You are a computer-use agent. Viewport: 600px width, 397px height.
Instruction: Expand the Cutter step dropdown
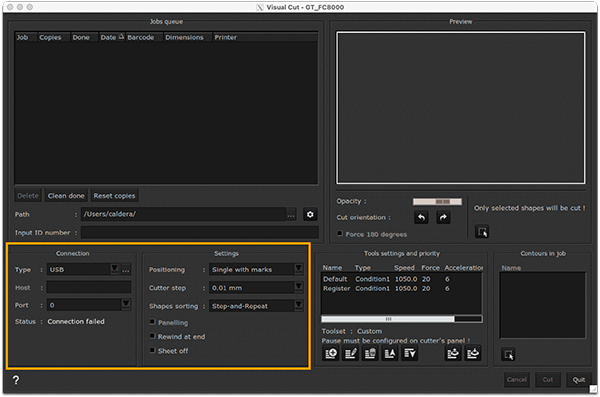pos(299,287)
